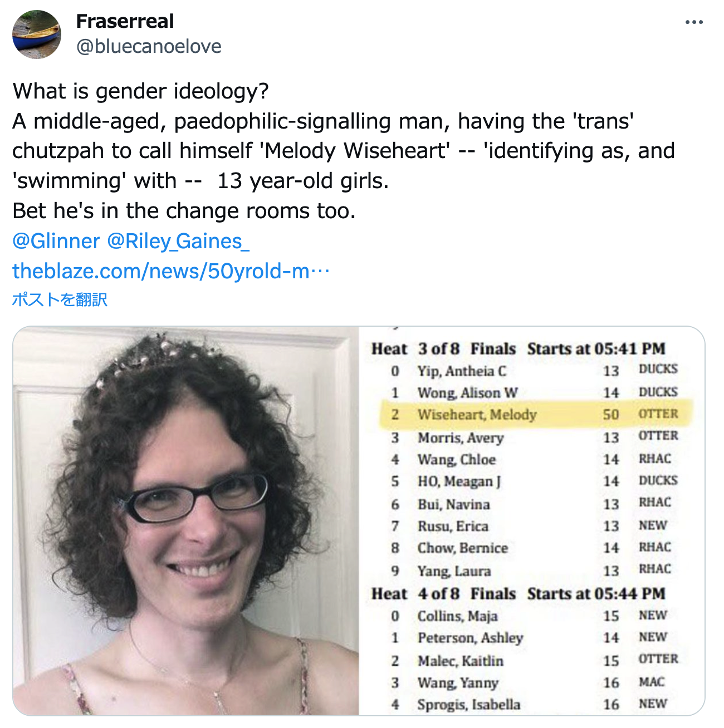Click the age number 50 in heat sheet
Image resolution: width=724 pixels, height=728 pixels.
pos(611,415)
